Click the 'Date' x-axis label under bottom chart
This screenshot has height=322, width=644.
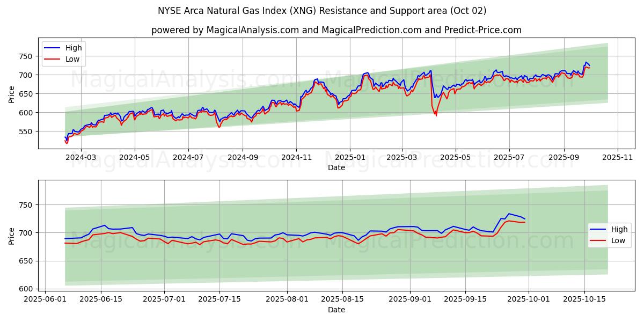click(x=336, y=310)
